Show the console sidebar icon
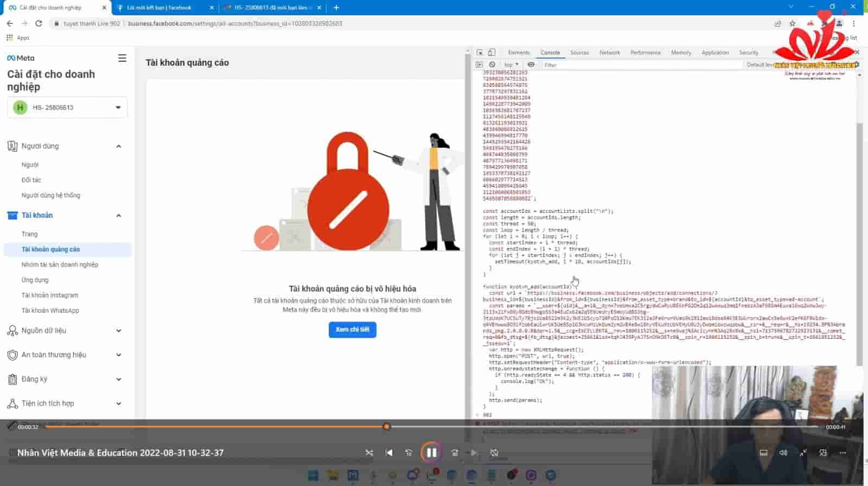868x486 pixels. [480, 65]
